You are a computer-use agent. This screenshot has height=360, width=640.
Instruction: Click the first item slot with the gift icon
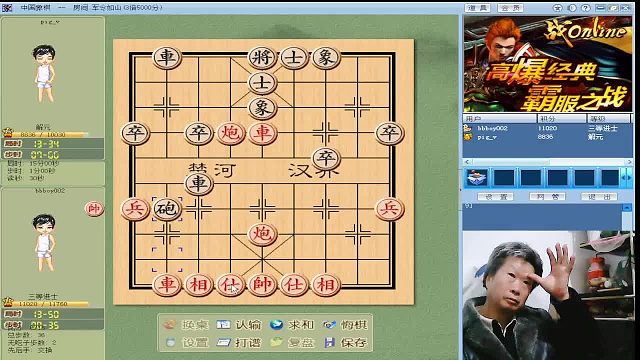[x=477, y=178]
